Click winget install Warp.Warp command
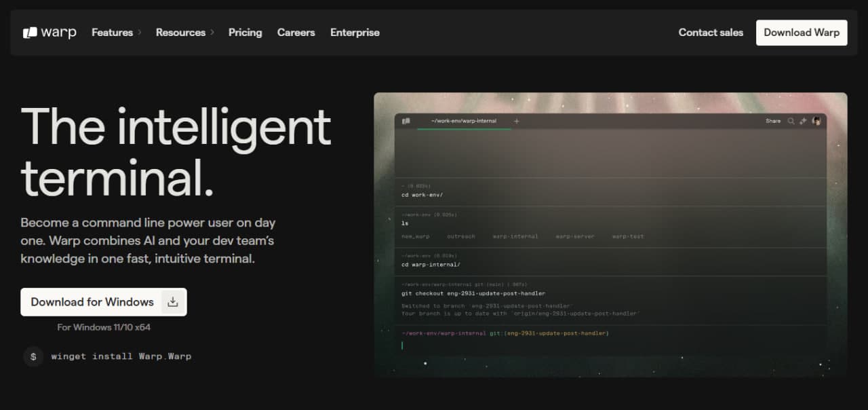Screen dimensions: 868x410 pyautogui.click(x=121, y=356)
